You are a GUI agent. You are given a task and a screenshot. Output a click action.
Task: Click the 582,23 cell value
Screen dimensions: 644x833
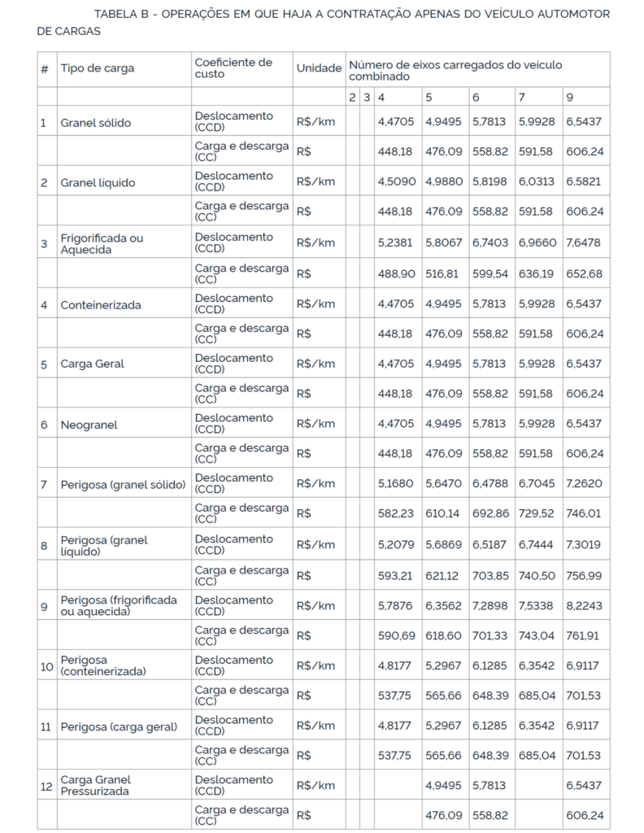pyautogui.click(x=395, y=514)
